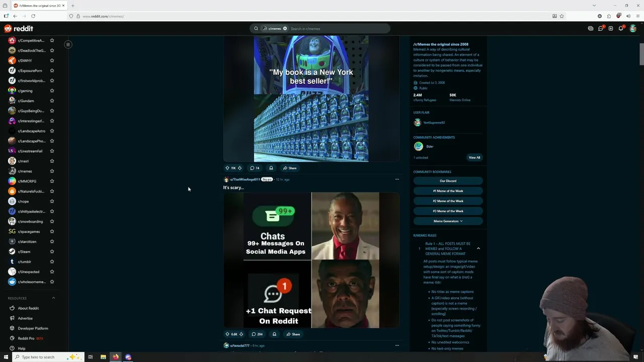Share the "It's scary..." post
This screenshot has width=644, height=362.
293,334
